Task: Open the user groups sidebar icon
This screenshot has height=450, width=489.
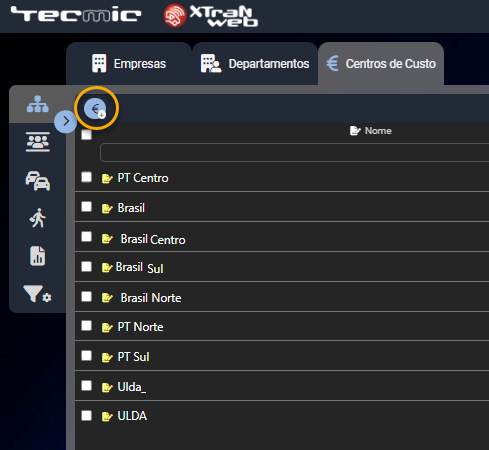Action: point(38,142)
